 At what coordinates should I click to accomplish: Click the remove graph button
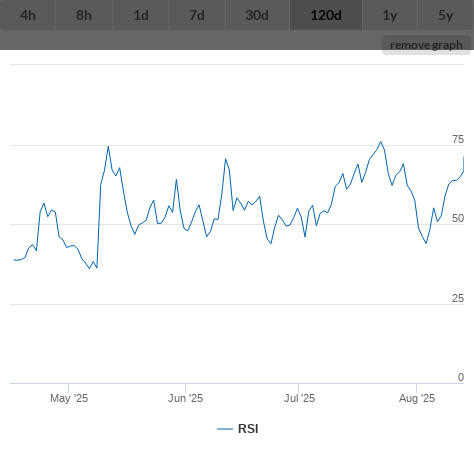tap(426, 45)
